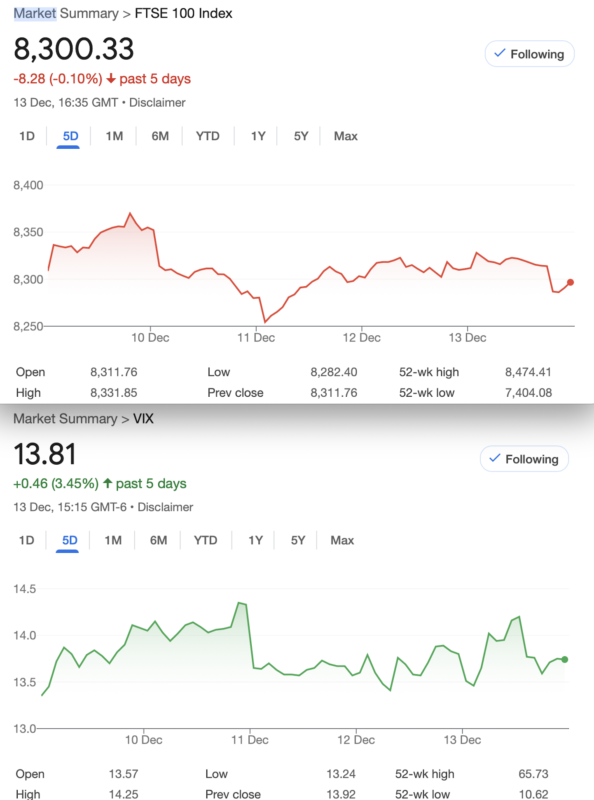The height and width of the screenshot is (800, 594).
Task: Select 5Y range on FTSE 100 chart
Action: point(301,136)
